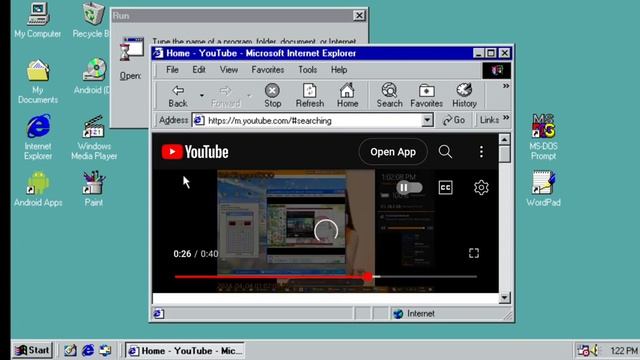
Task: Click Links toolbar label
Action: (489, 120)
